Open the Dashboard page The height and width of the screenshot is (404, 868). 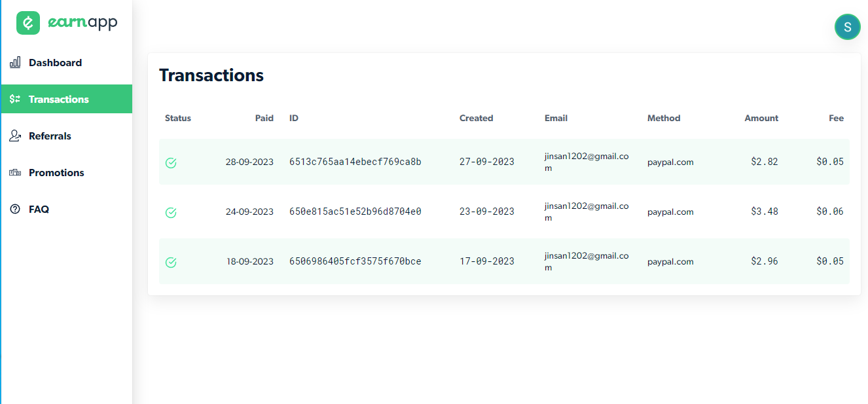tap(56, 63)
